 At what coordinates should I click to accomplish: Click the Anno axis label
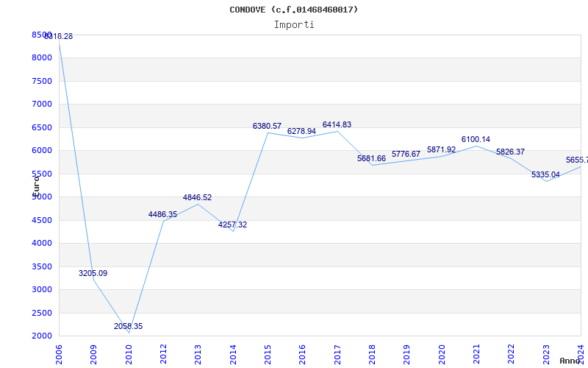pos(569,361)
